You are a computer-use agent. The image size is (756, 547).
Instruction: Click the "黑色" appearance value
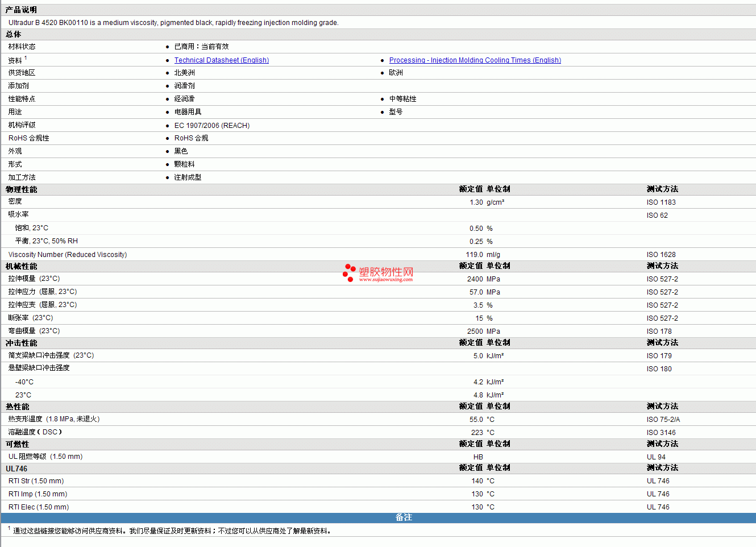pos(181,151)
